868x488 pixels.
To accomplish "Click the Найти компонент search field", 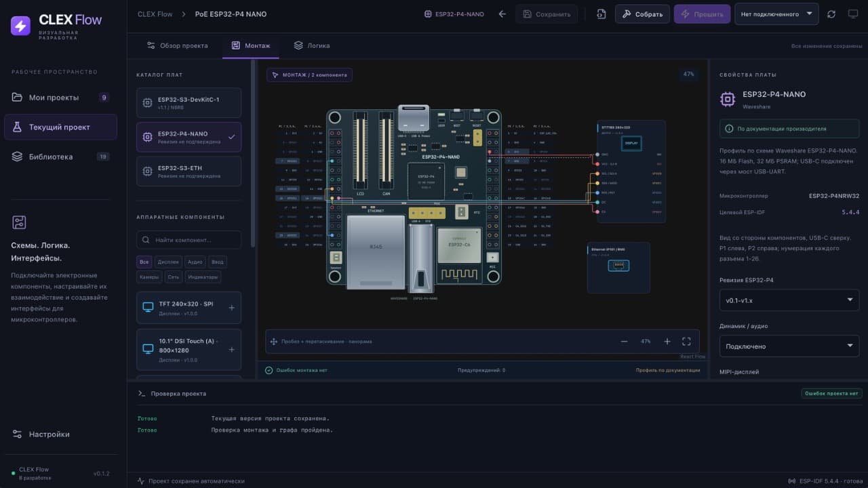I will tap(189, 240).
